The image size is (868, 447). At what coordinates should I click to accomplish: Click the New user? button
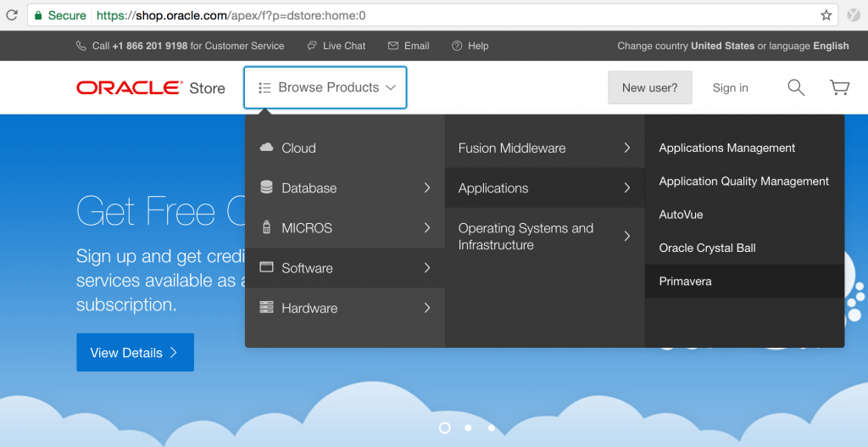point(650,87)
